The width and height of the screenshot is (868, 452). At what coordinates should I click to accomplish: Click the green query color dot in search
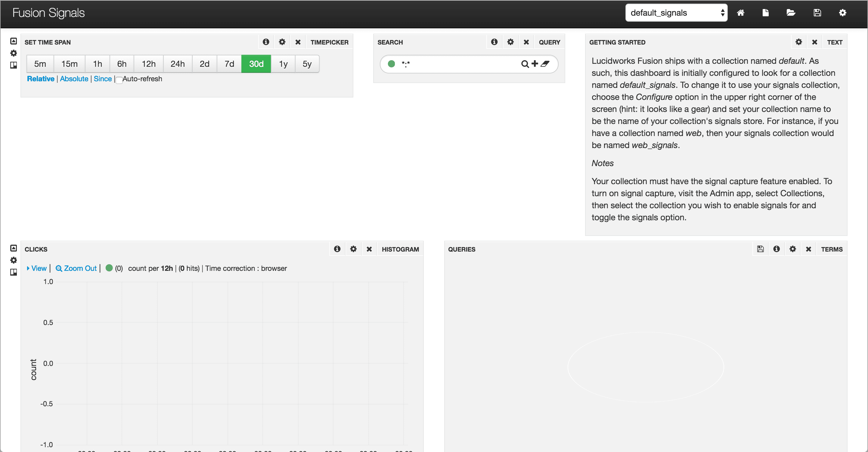391,64
